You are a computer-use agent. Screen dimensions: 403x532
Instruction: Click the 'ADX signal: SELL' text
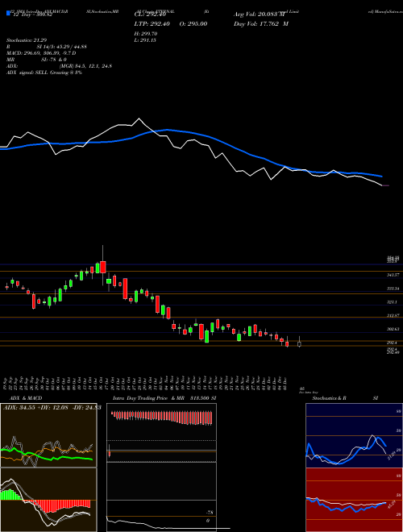pyautogui.click(x=44, y=73)
